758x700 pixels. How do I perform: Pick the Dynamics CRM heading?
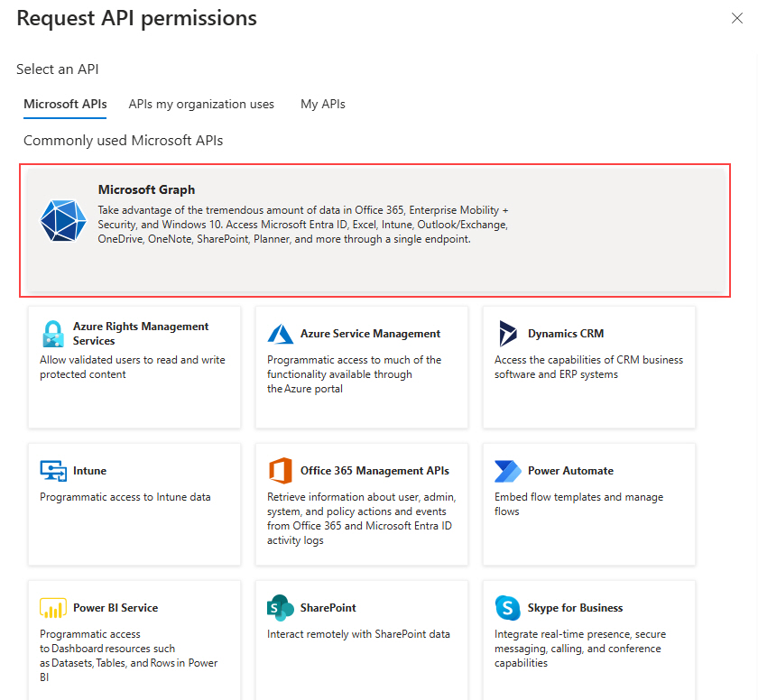(566, 334)
